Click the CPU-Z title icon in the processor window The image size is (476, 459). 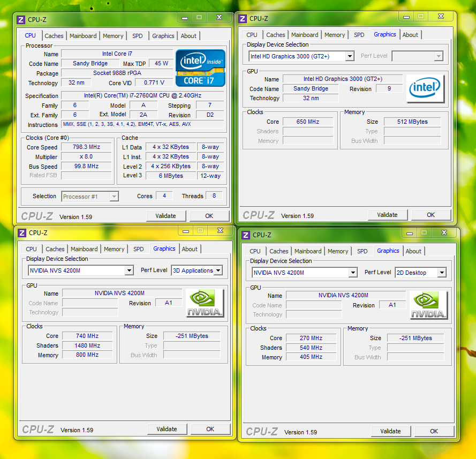point(21,20)
